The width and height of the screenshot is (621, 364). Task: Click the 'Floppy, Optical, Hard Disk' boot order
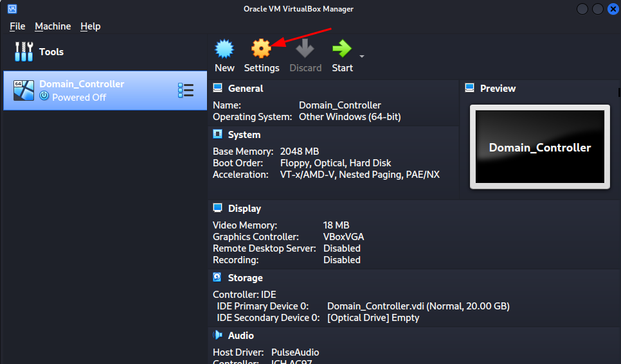(336, 163)
